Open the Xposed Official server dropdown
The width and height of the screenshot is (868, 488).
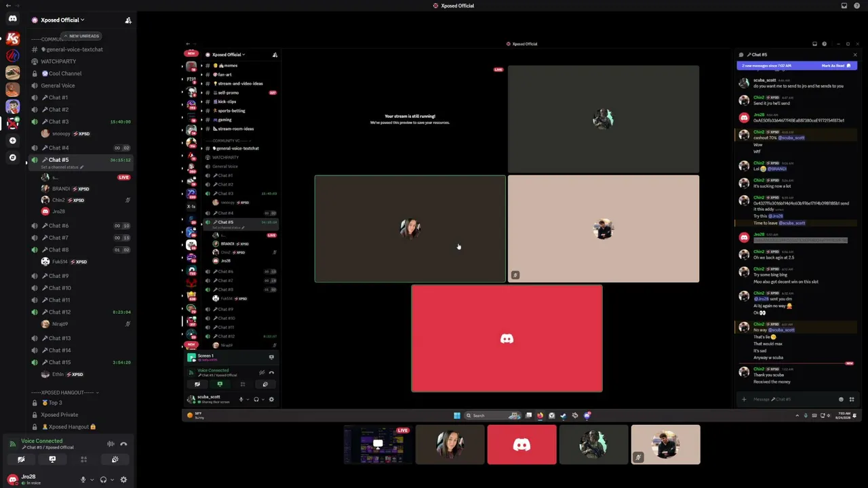coord(63,20)
